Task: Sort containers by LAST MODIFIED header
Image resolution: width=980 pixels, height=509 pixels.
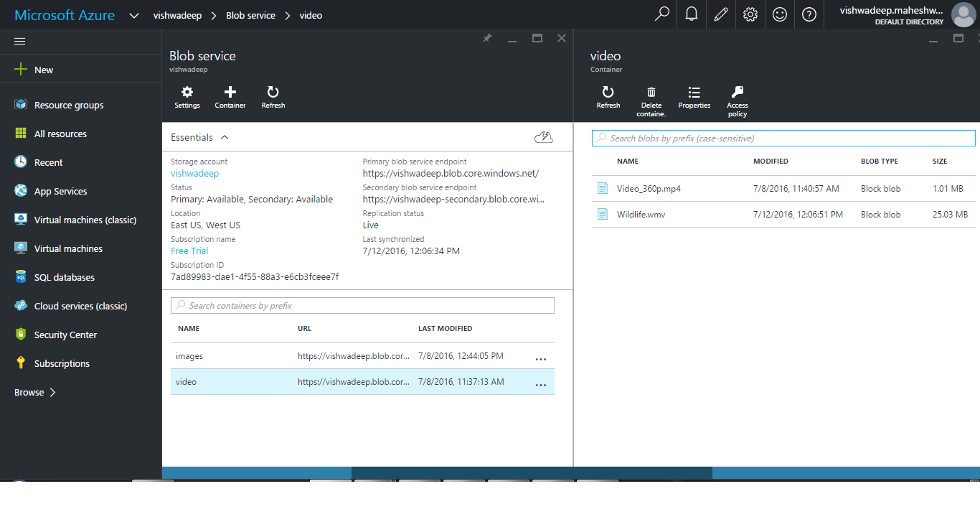Action: point(445,328)
